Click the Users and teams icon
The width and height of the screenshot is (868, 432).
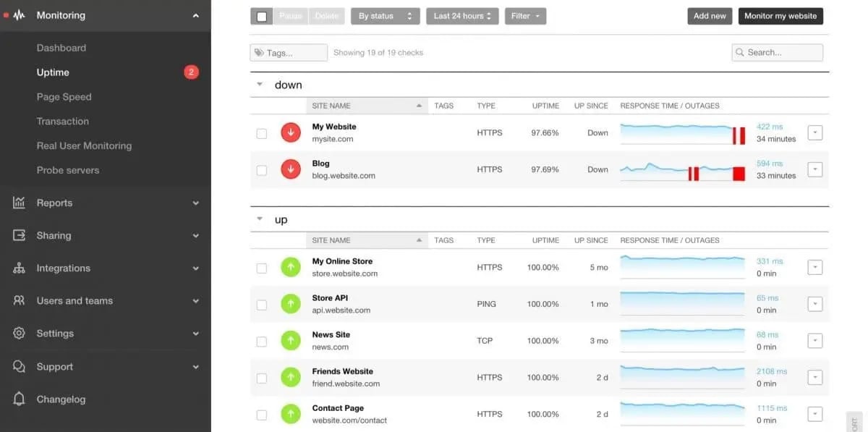18,300
